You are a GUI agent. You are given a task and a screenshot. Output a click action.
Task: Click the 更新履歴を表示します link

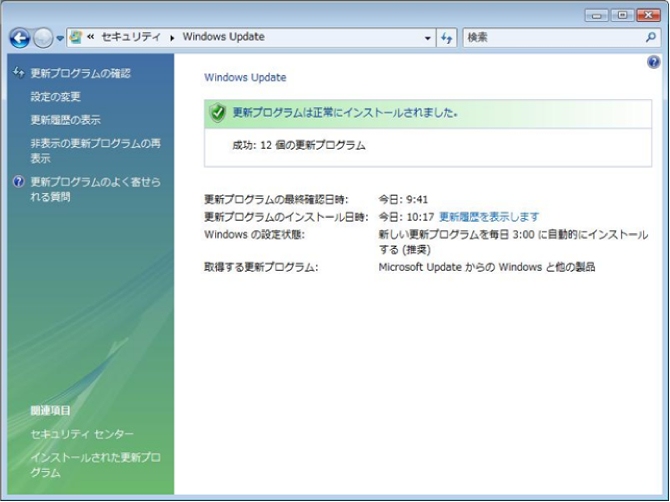(x=489, y=216)
